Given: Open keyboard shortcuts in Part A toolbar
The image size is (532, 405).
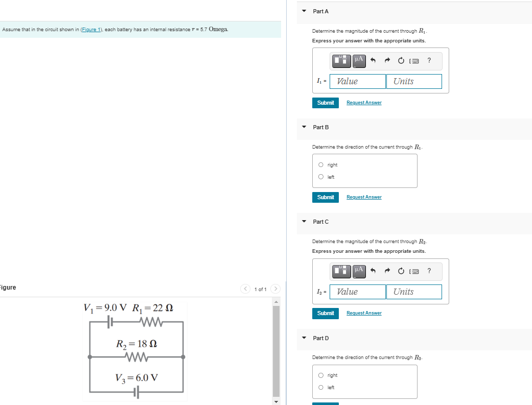Looking at the screenshot, I should (x=414, y=61).
